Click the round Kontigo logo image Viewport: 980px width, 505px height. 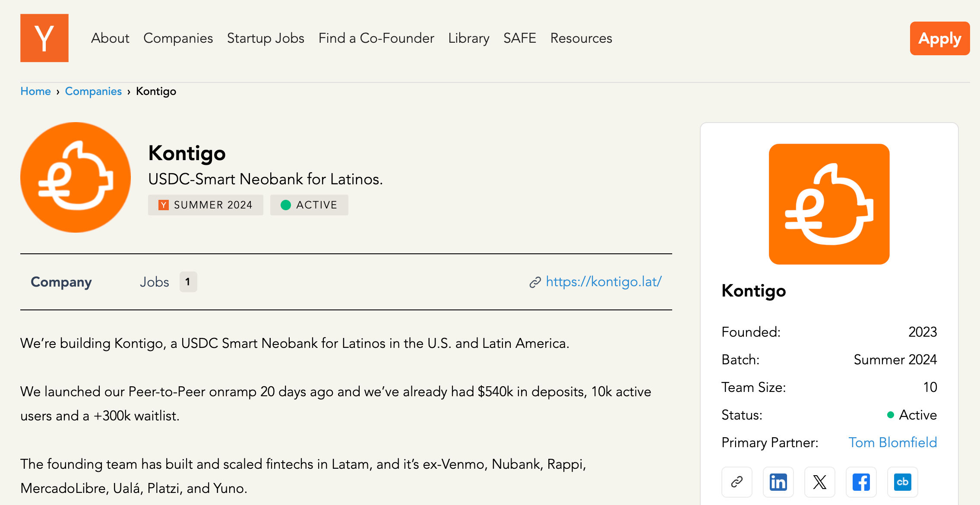pyautogui.click(x=76, y=177)
